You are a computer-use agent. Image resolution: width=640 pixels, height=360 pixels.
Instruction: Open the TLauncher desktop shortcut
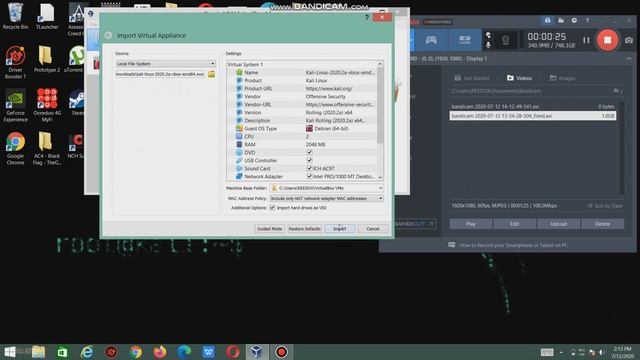[x=47, y=16]
